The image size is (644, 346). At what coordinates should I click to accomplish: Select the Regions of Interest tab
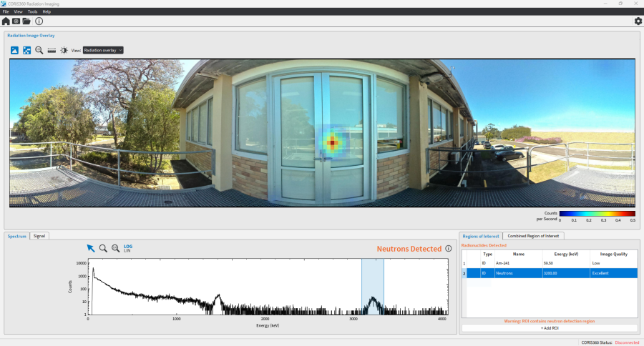pyautogui.click(x=481, y=236)
